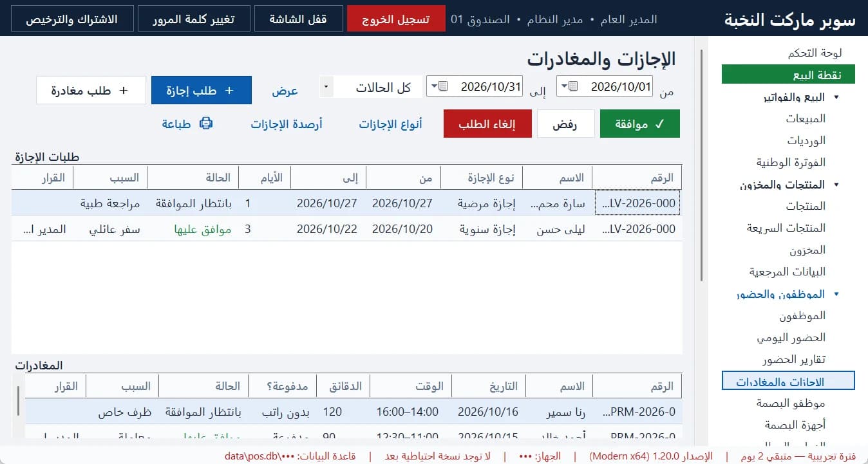Select موظفو البصمة in the sidebar
The height and width of the screenshot is (464, 868).
coord(791,403)
